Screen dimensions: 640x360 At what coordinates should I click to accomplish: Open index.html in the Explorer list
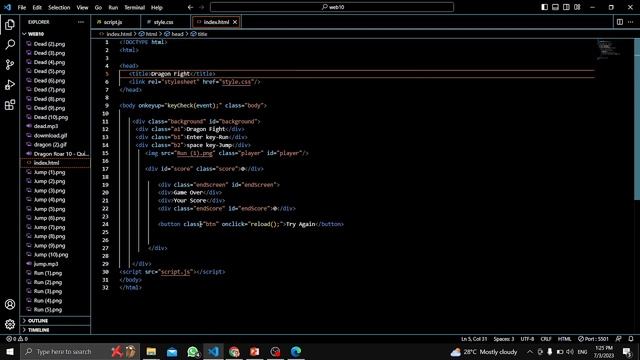tap(55, 163)
